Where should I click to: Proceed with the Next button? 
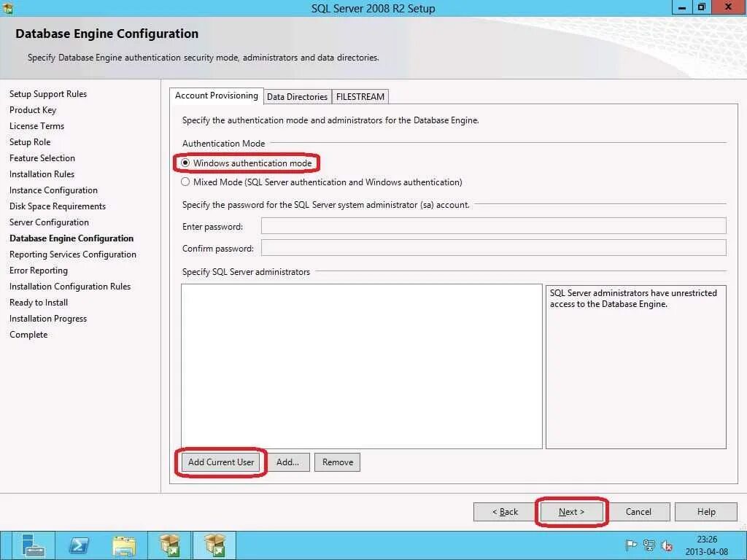(x=571, y=511)
